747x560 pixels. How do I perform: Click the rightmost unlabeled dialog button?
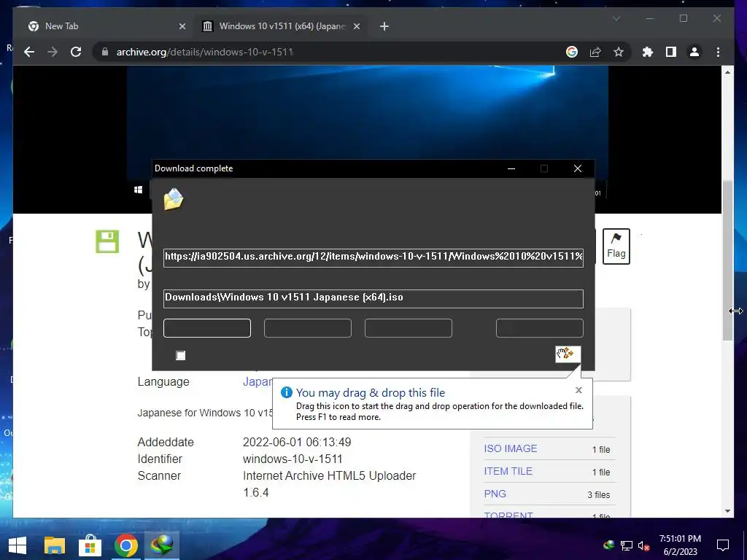click(x=540, y=328)
